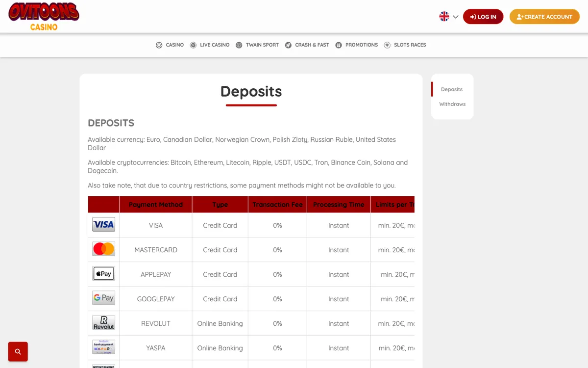Image resolution: width=588 pixels, height=368 pixels.
Task: Open the PROMOTIONS menu item
Action: (x=357, y=45)
